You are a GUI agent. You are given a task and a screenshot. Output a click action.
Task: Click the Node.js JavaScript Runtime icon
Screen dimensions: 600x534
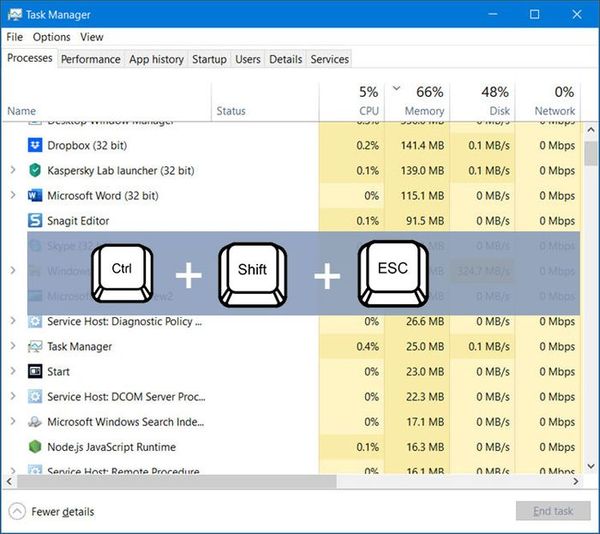point(36,447)
